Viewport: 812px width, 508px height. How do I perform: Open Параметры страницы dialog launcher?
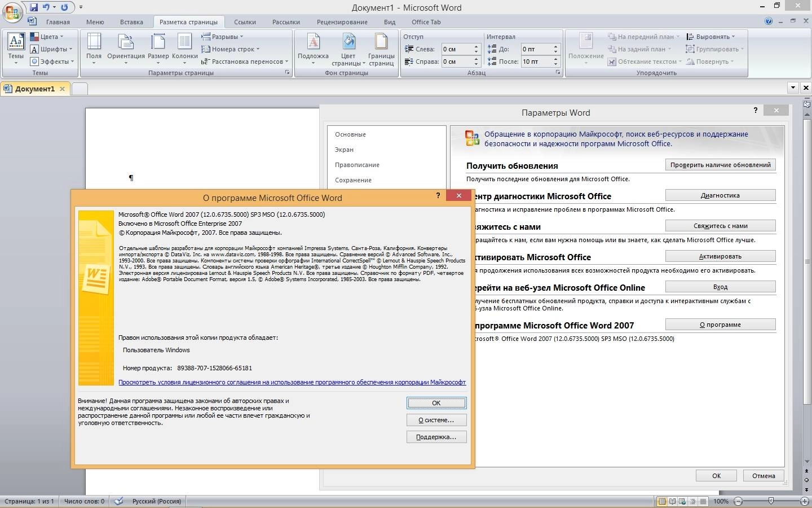tap(288, 73)
